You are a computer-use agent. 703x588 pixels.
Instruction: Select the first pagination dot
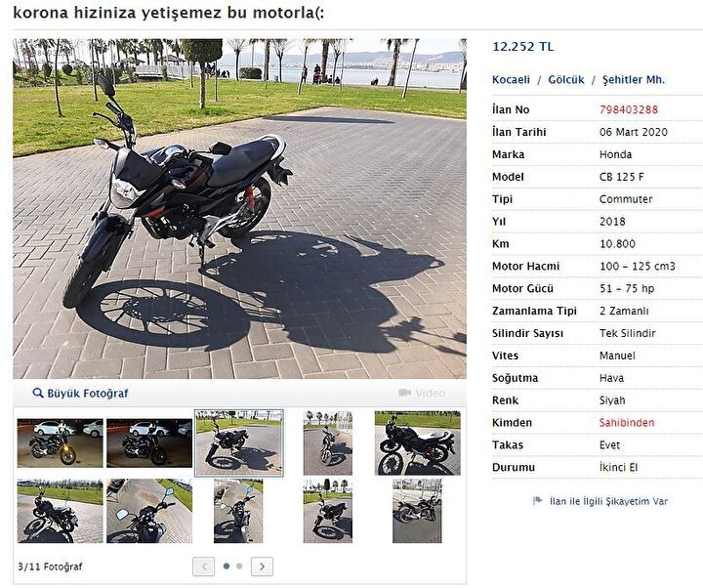click(227, 566)
